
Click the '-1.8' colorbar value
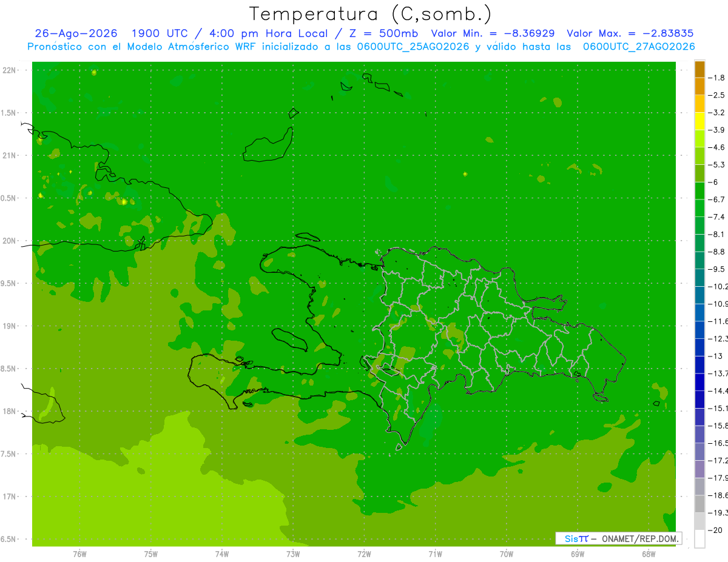point(716,78)
